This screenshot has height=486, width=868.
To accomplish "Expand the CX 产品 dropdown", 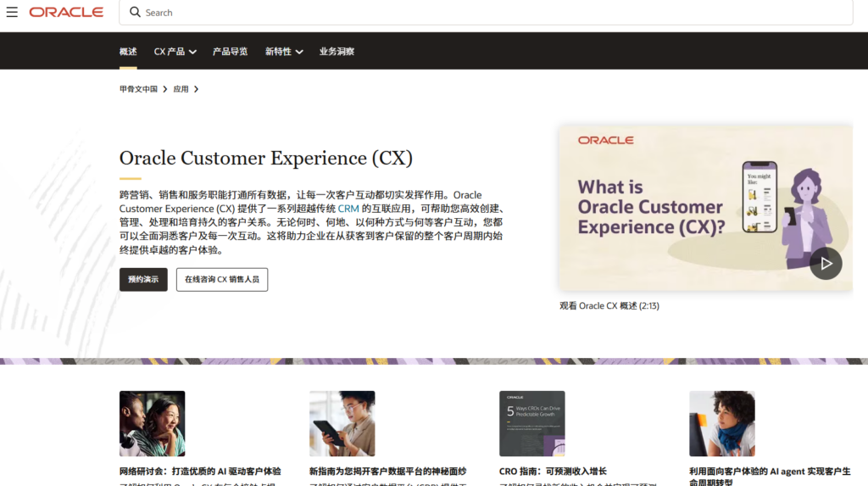I will (175, 52).
